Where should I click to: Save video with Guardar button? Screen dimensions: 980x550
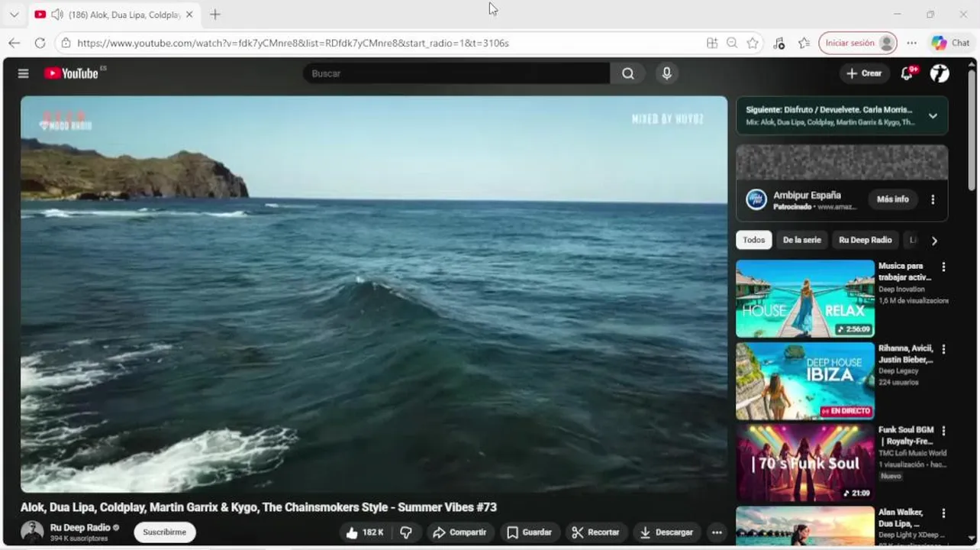(x=529, y=532)
